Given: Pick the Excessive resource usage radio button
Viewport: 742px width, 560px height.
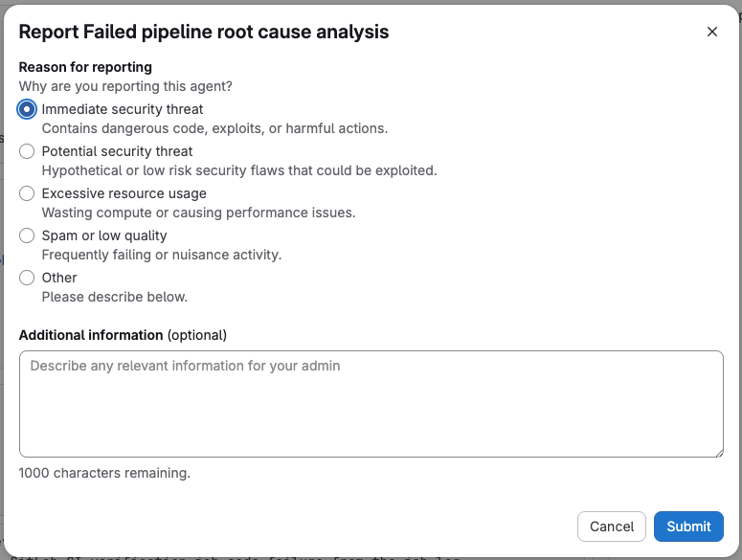Looking at the screenshot, I should tap(27, 193).
